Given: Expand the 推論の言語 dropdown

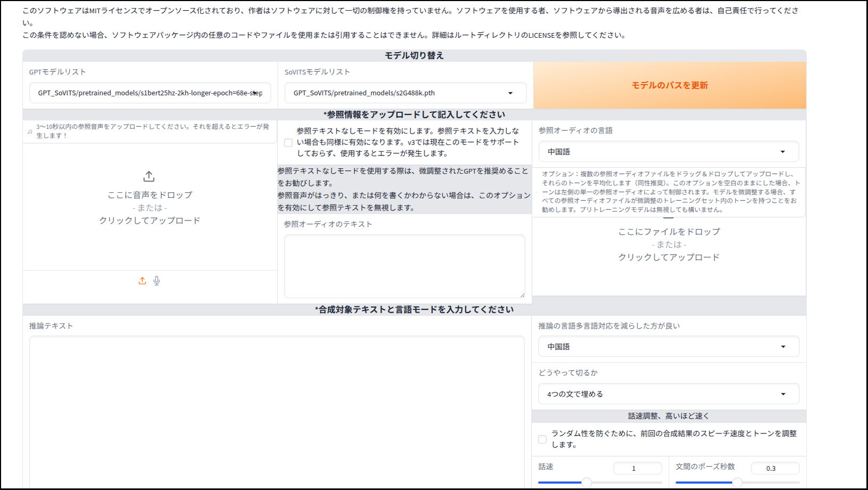Looking at the screenshot, I should (668, 347).
